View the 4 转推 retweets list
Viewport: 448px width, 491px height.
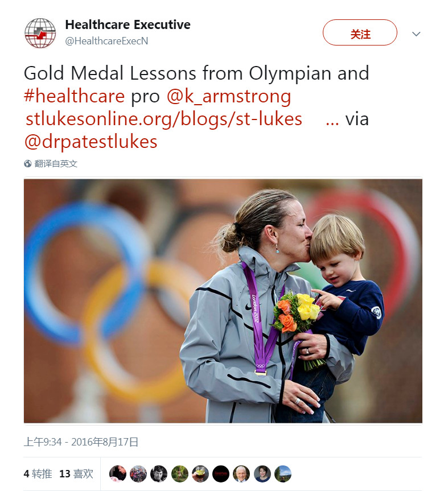pos(38,473)
